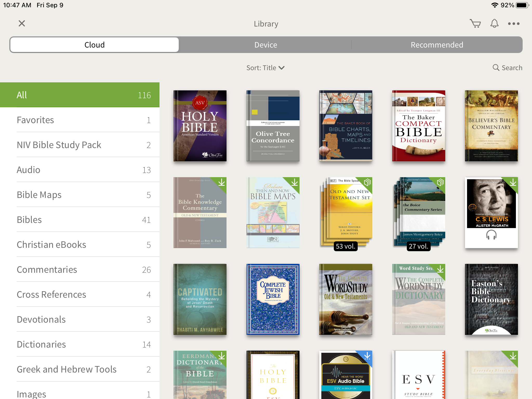Image resolution: width=532 pixels, height=399 pixels.
Task: Select the Dictionaries category
Action: click(x=80, y=344)
